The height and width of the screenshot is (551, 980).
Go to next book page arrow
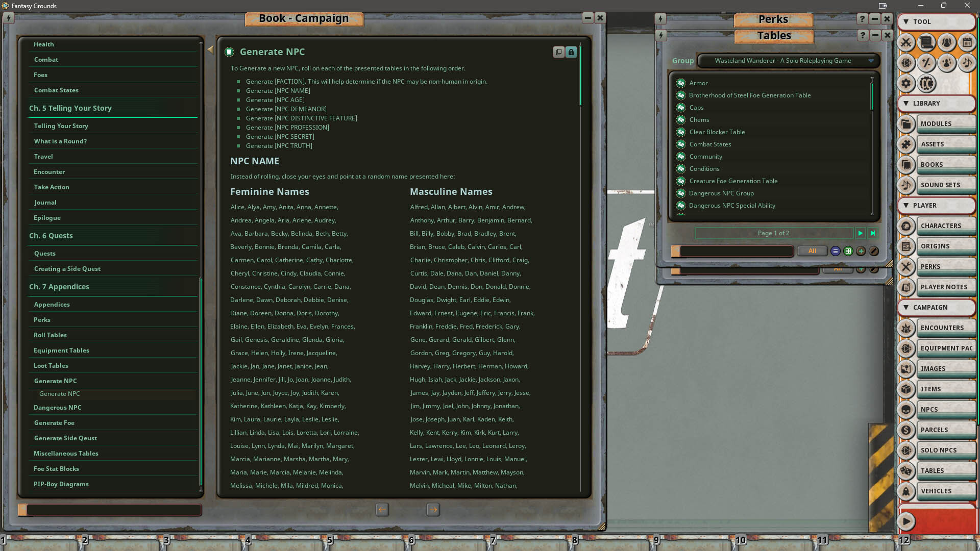click(x=433, y=510)
